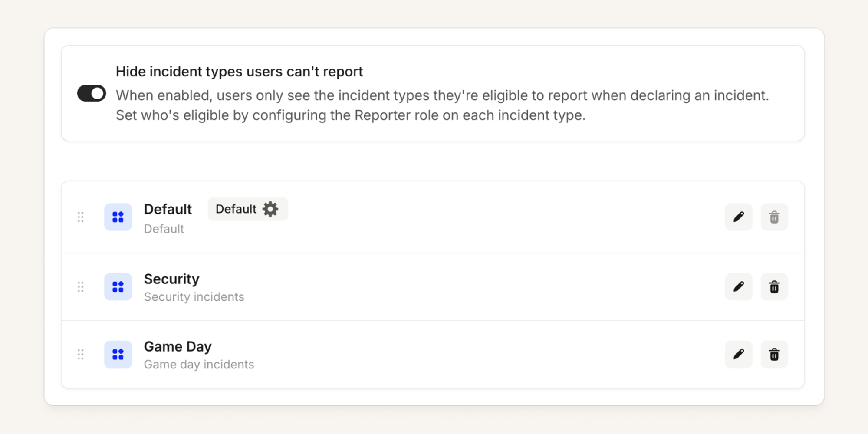Click the gear icon in Default badge
This screenshot has height=434, width=868.
tap(270, 209)
